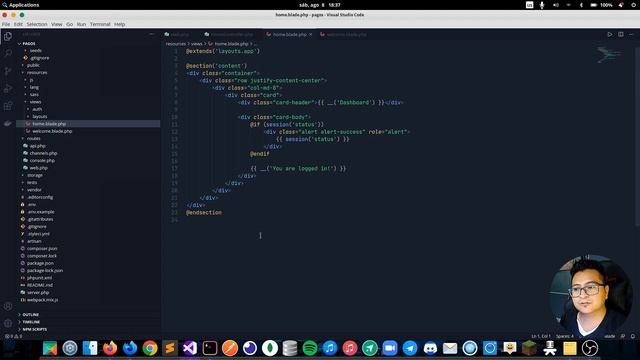The width and height of the screenshot is (640, 360).
Task: Expand the storage folder
Action: click(x=35, y=176)
